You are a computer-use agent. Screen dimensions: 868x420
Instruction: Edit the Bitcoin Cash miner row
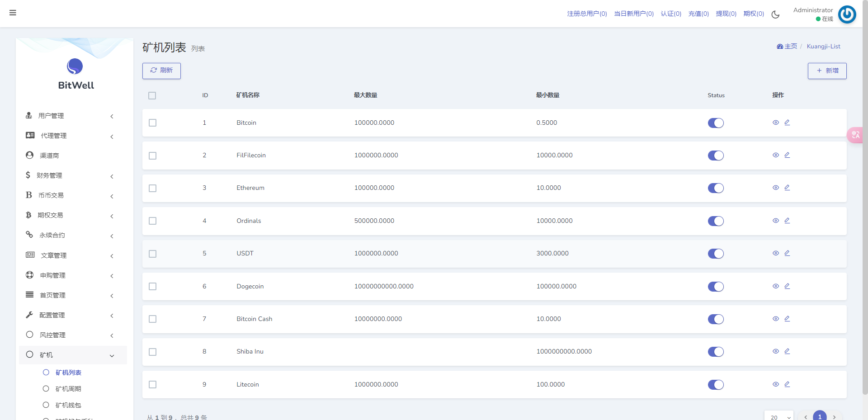click(787, 319)
